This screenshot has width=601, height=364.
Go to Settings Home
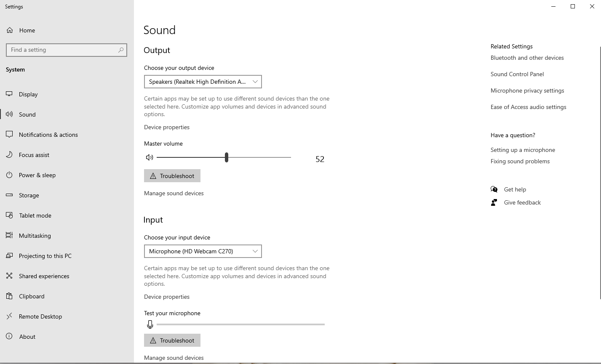tap(27, 30)
